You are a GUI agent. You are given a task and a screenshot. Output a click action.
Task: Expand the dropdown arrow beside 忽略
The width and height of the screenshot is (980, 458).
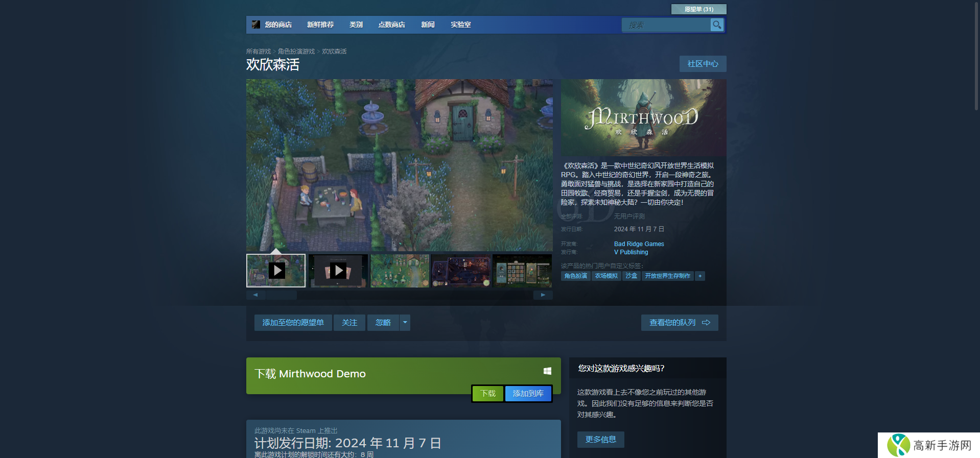[x=405, y=323]
